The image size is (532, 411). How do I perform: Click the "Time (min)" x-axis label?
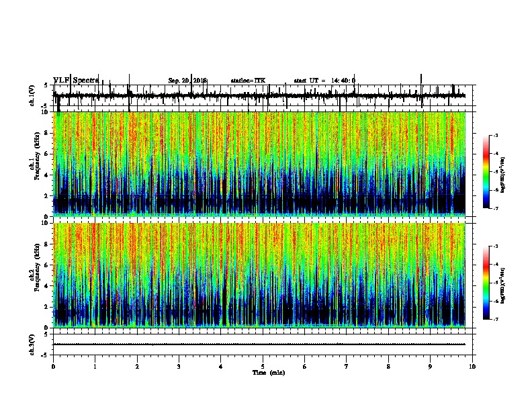[x=269, y=373]
